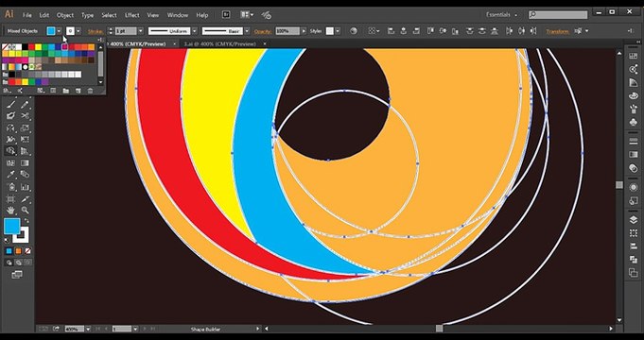This screenshot has width=644, height=340.
Task: Click the Change Screen Mode button
Action: point(17,275)
